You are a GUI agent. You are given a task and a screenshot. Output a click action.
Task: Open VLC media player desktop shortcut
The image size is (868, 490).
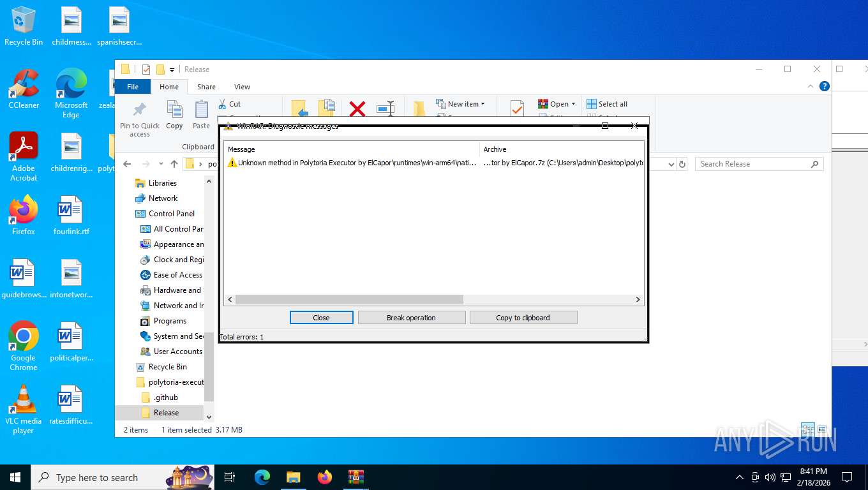(24, 409)
